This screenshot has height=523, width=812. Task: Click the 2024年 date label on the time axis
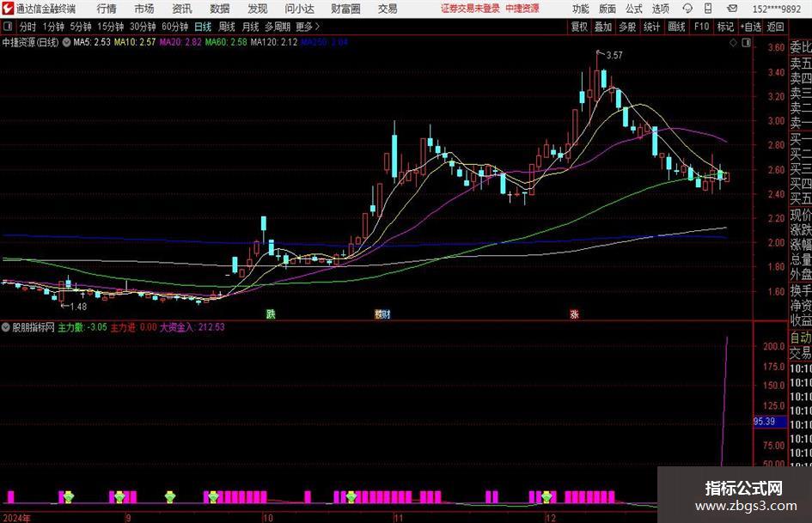click(x=16, y=517)
